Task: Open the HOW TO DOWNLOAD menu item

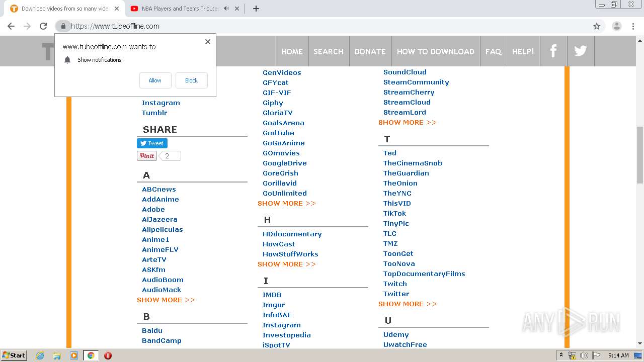Action: [436, 51]
